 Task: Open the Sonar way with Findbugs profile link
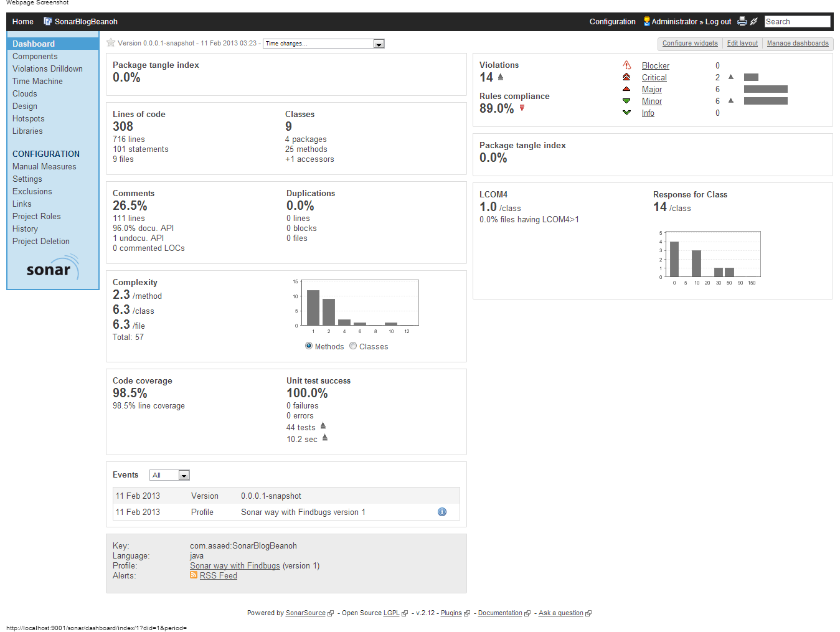235,565
